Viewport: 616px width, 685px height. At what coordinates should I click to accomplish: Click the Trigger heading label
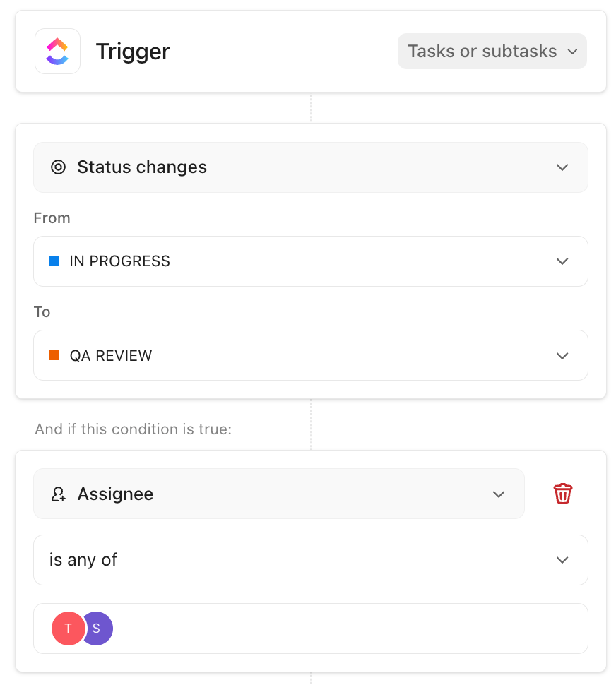[x=133, y=51]
